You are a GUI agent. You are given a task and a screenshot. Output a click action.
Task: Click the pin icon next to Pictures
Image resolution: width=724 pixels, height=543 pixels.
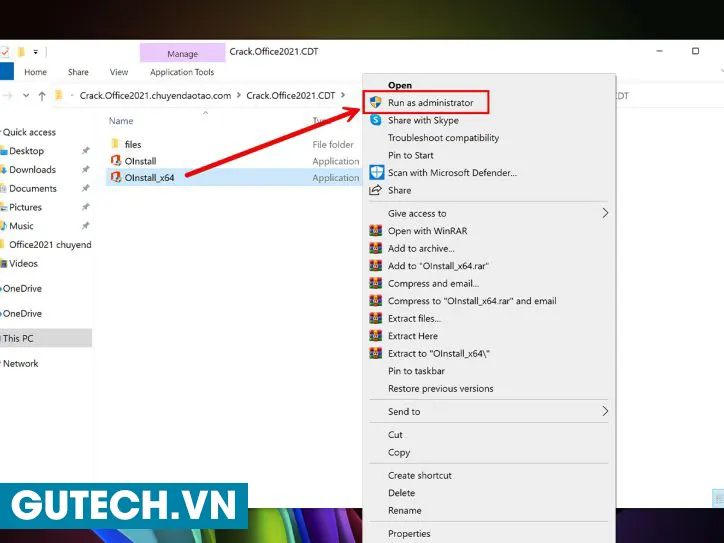pos(85,207)
